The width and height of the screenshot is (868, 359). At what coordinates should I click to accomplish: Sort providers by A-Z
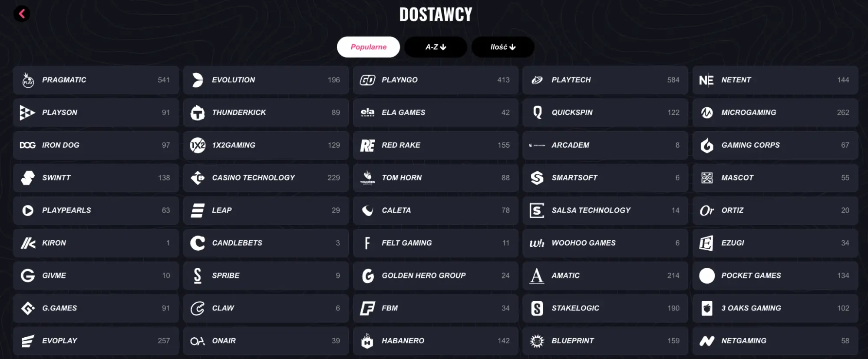[436, 47]
